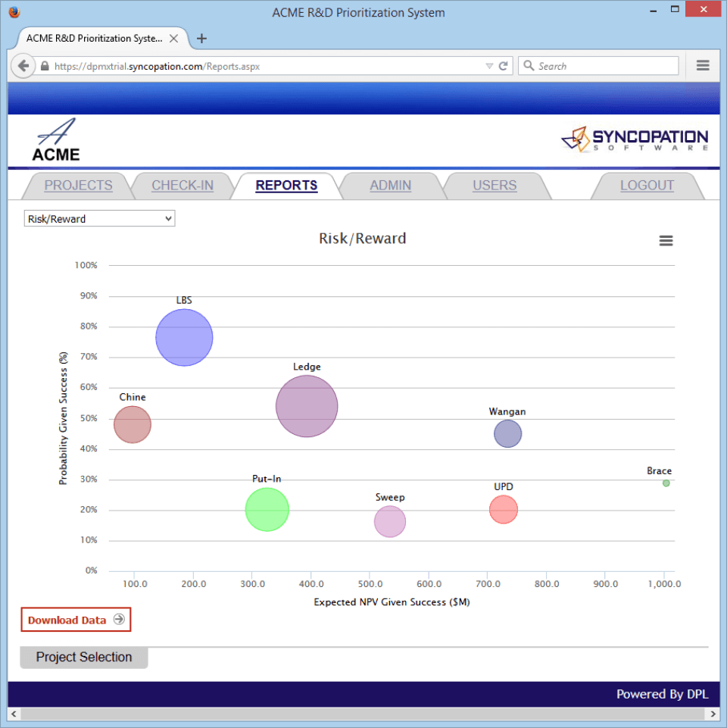Switch to the PROJECTS tab

78,186
